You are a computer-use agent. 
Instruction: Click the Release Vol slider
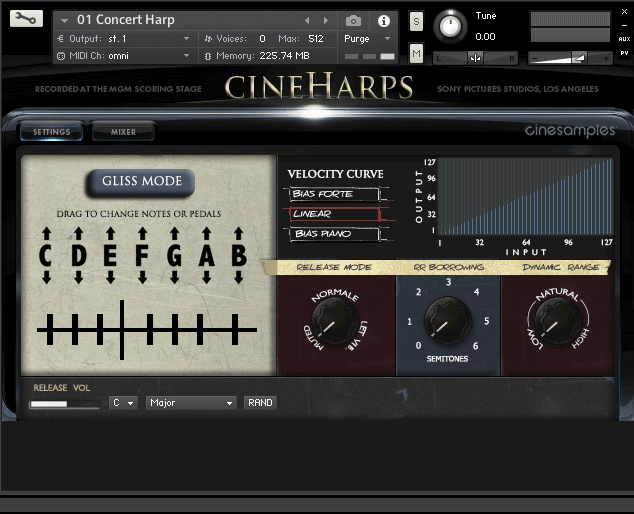[x=65, y=404]
